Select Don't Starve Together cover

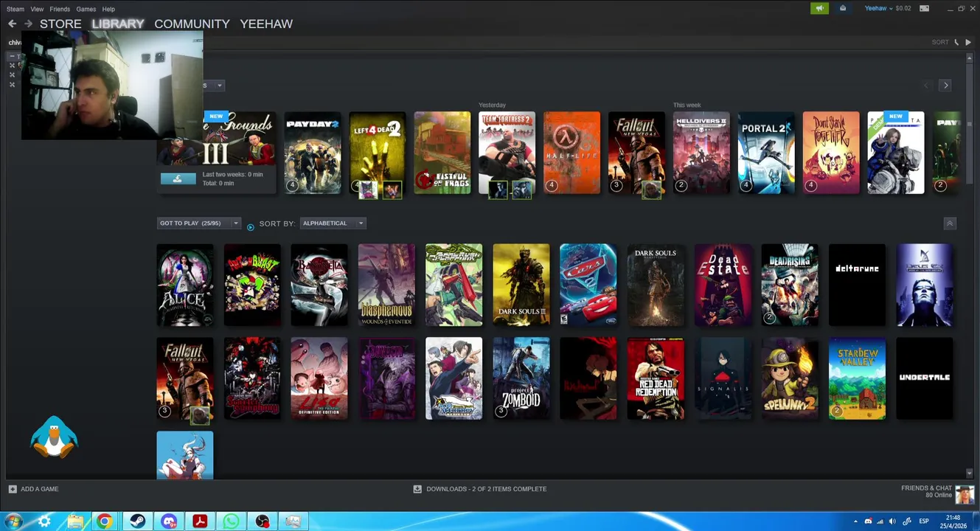pyautogui.click(x=831, y=153)
